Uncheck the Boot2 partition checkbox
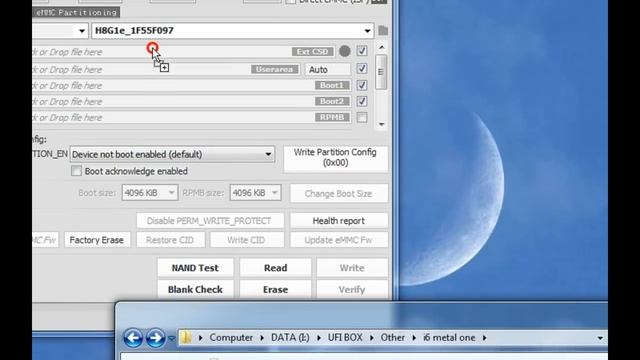This screenshot has height=360, width=640. click(362, 101)
